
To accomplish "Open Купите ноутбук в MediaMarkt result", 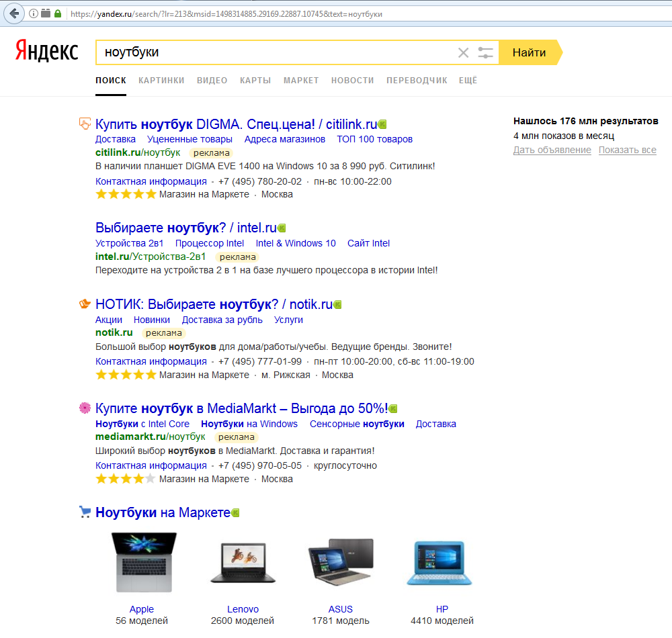I will click(242, 408).
